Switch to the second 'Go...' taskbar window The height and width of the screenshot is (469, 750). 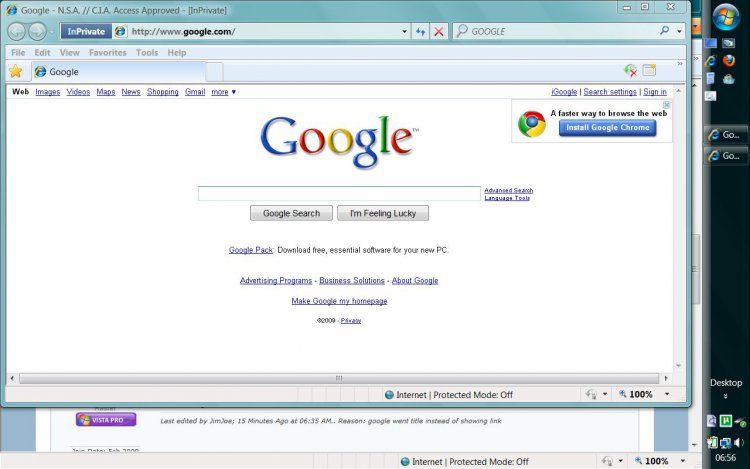(x=726, y=156)
